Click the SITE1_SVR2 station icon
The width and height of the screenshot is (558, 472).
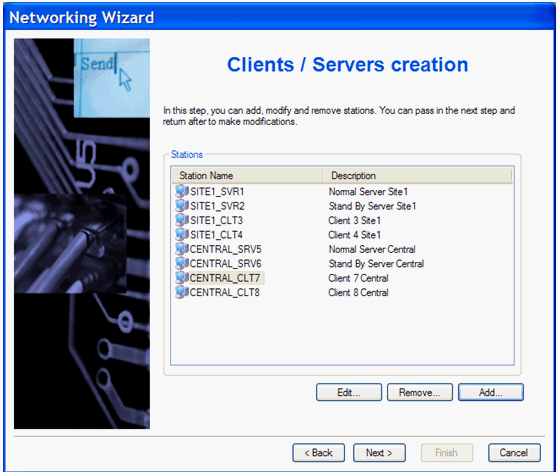pos(182,206)
